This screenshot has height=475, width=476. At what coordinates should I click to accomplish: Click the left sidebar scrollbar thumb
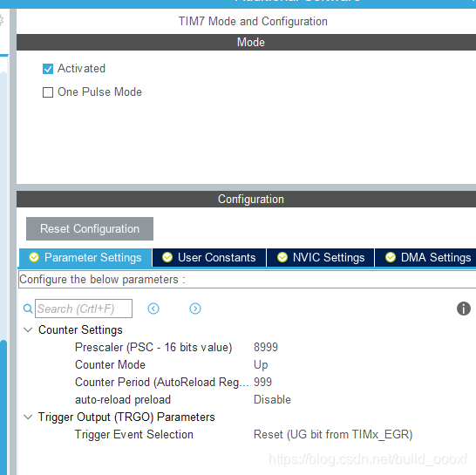[x=3, y=408]
